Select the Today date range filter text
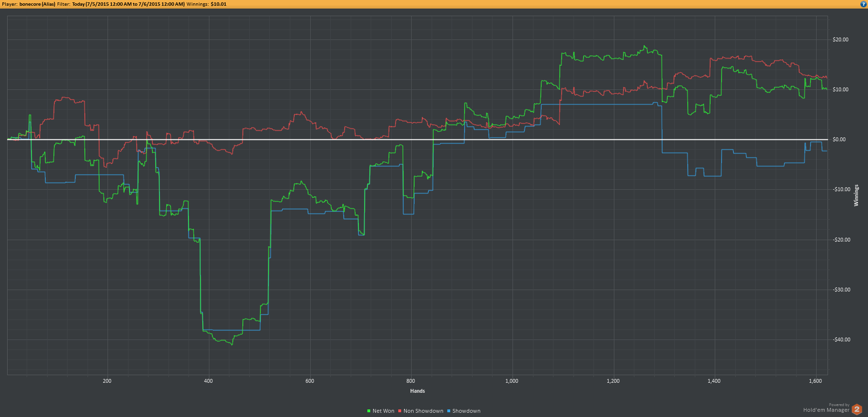868x417 pixels. pos(128,4)
